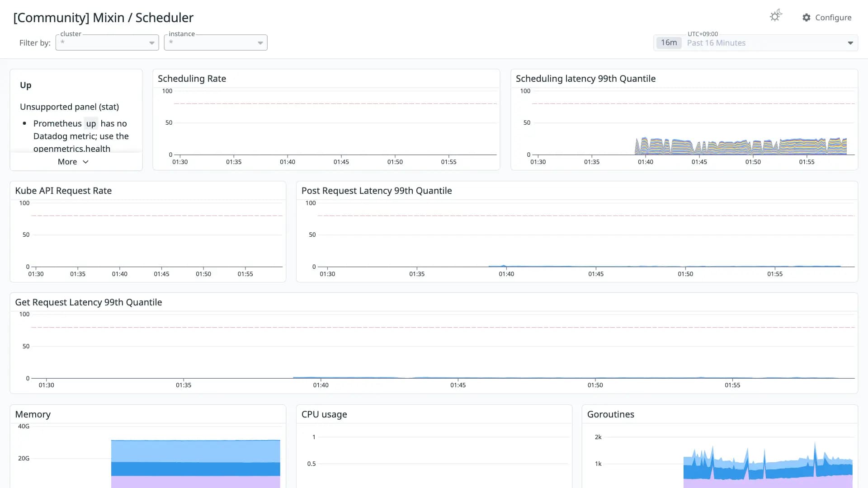Viewport: 868px width, 488px height.
Task: Click the 01:50 tick in Post Request Latency chart
Action: [685, 274]
